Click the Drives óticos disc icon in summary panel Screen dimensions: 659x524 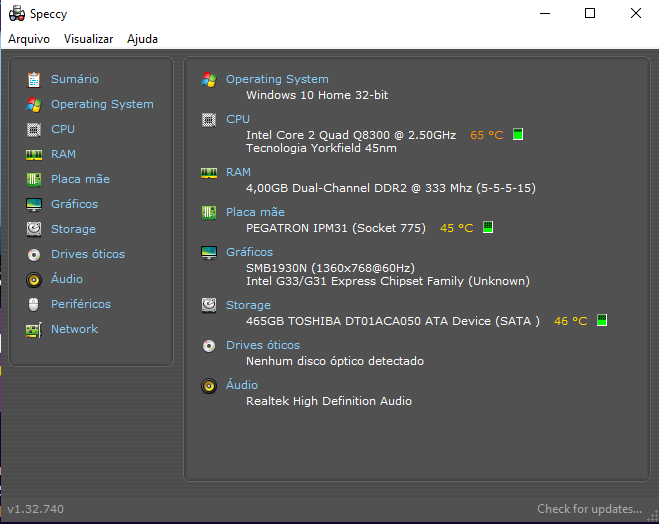(209, 345)
